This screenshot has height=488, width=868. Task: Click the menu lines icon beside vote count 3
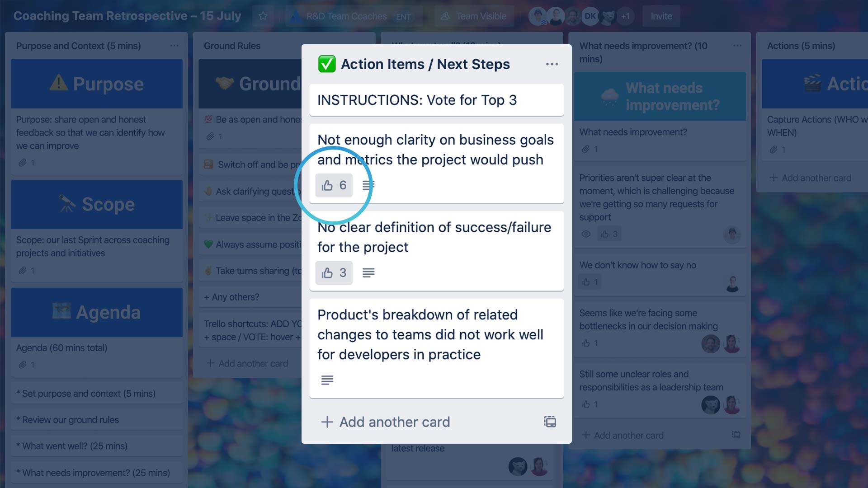pyautogui.click(x=368, y=273)
